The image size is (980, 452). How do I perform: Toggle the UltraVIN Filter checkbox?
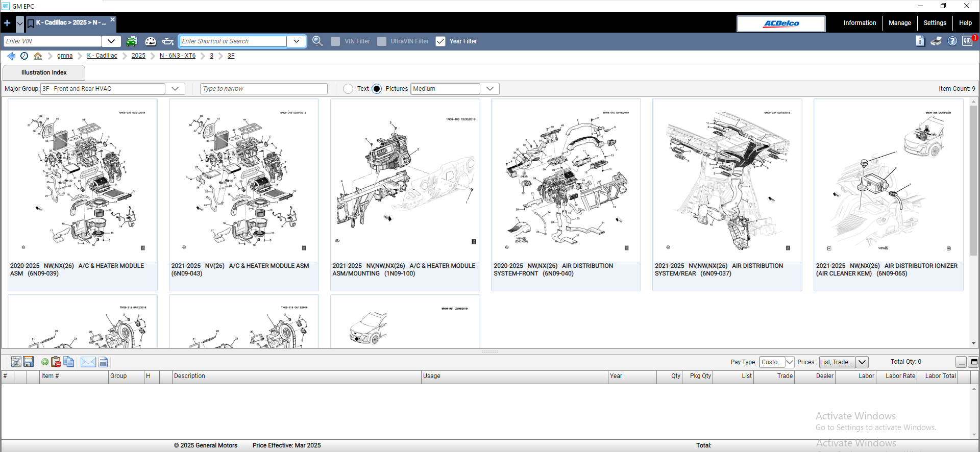[382, 41]
